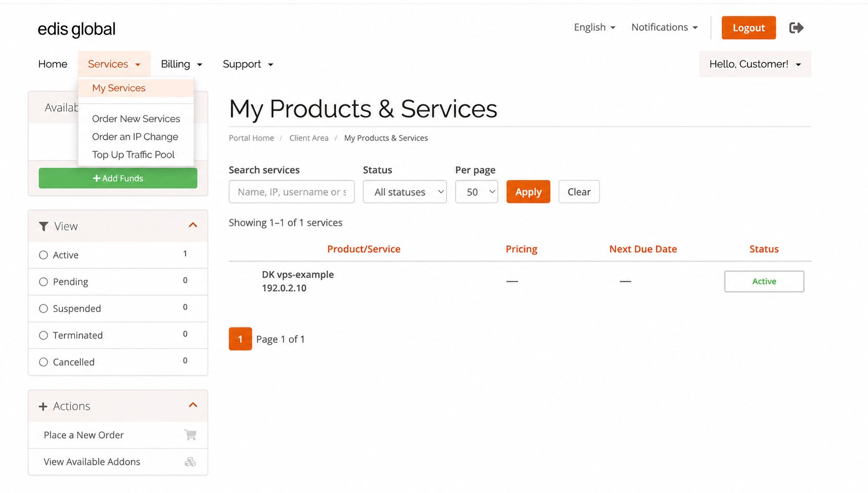Click the cubes icon in View Available Addons
This screenshot has height=493, width=868.
[190, 462]
